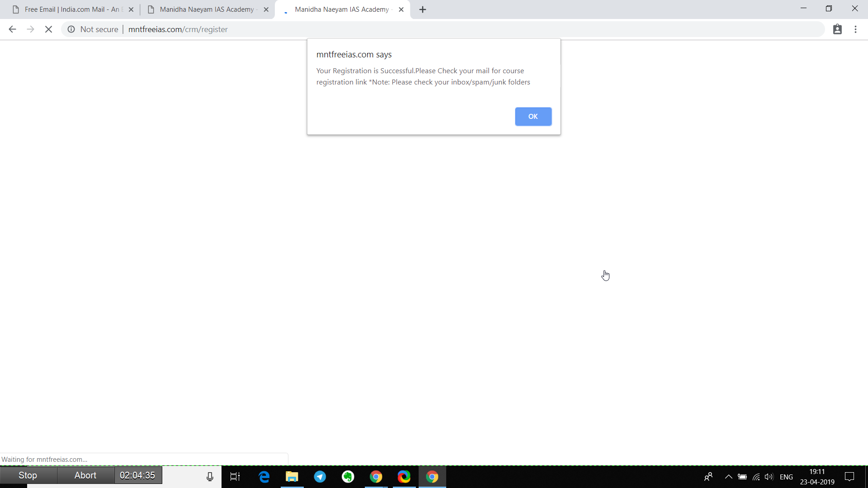Open File Explorer from taskbar
868x488 pixels.
pos(292,477)
